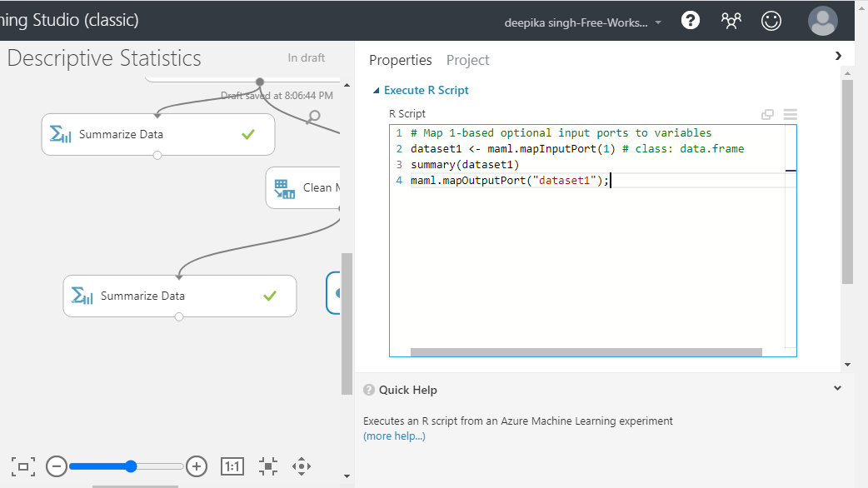Viewport: 868px width, 488px height.
Task: Click the canvas scroll up arrow
Action: [347, 85]
